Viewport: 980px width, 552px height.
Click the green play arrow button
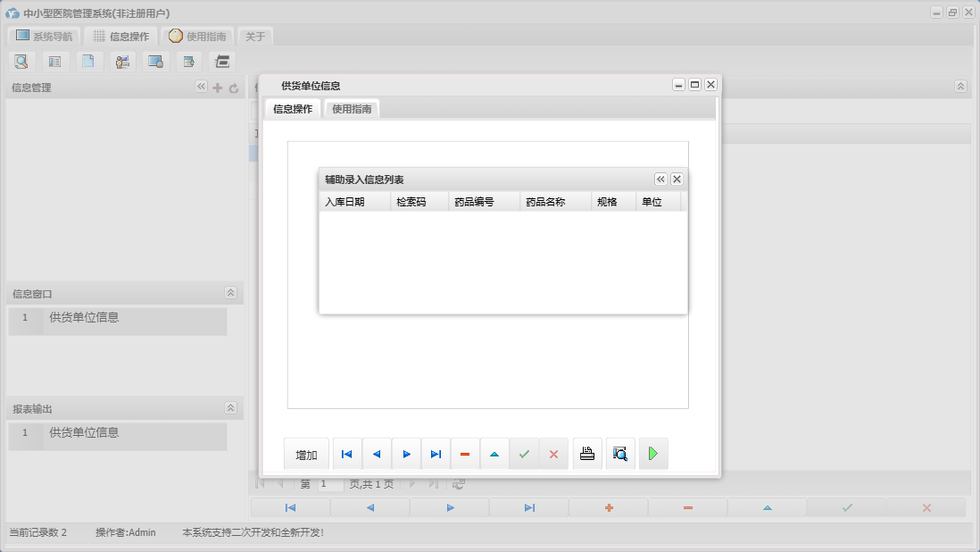(653, 454)
